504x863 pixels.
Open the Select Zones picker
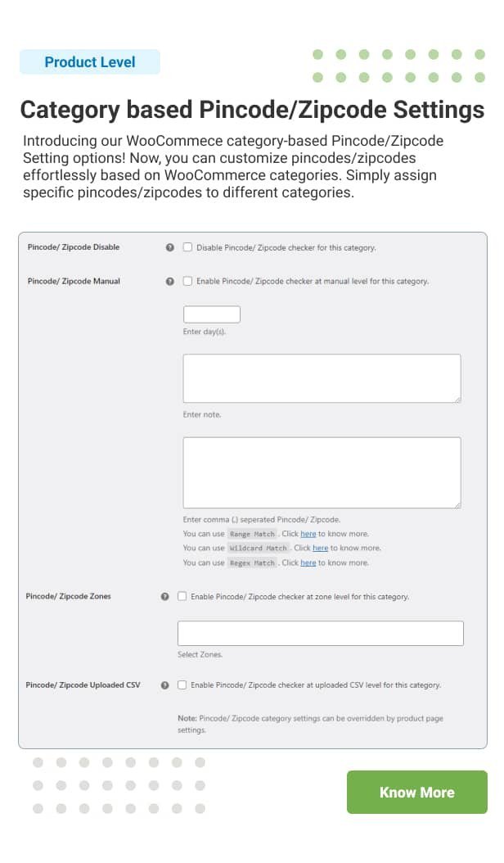coord(319,632)
